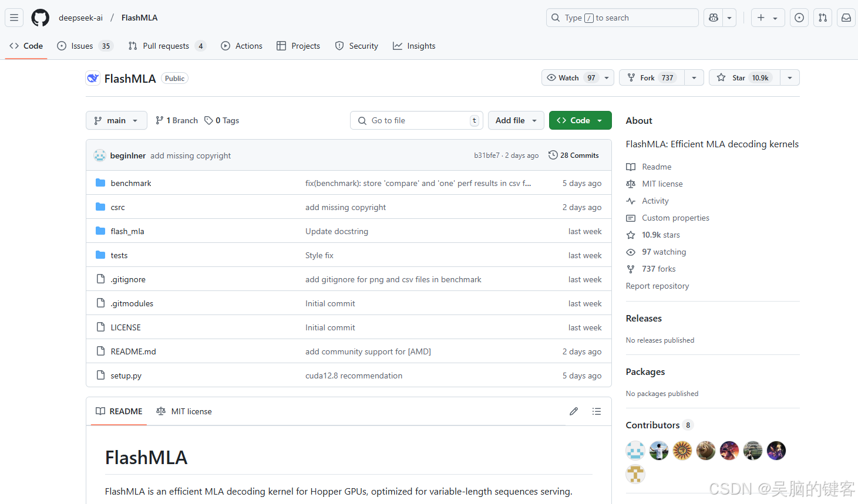Click the MIT license scale icon in About
Image resolution: width=858 pixels, height=504 pixels.
point(631,184)
